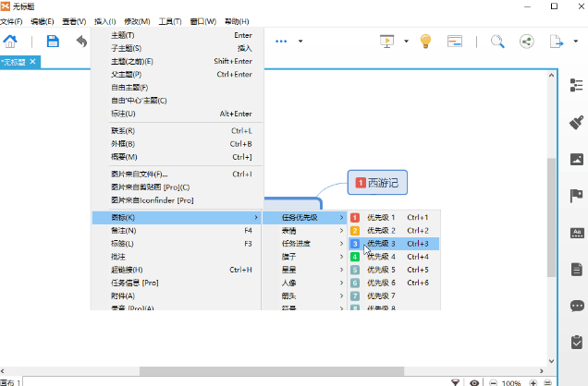Toggle the eye visibility icon in status bar

pos(474,381)
